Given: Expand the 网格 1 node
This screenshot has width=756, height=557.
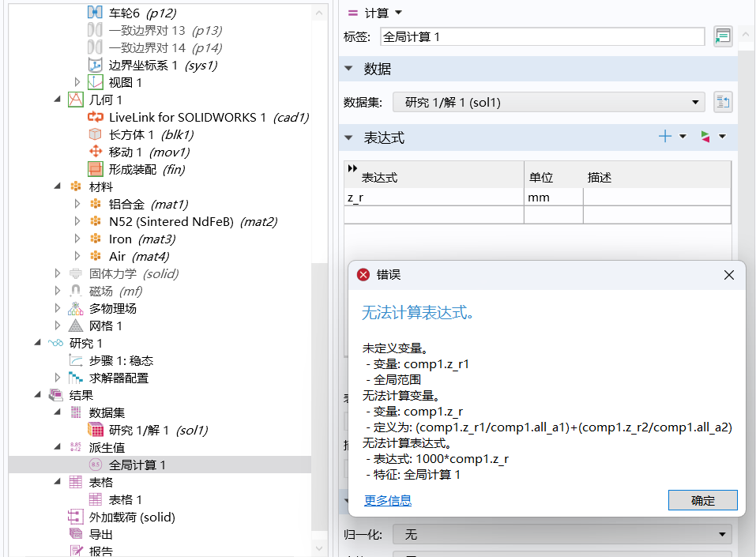Looking at the screenshot, I should [58, 326].
